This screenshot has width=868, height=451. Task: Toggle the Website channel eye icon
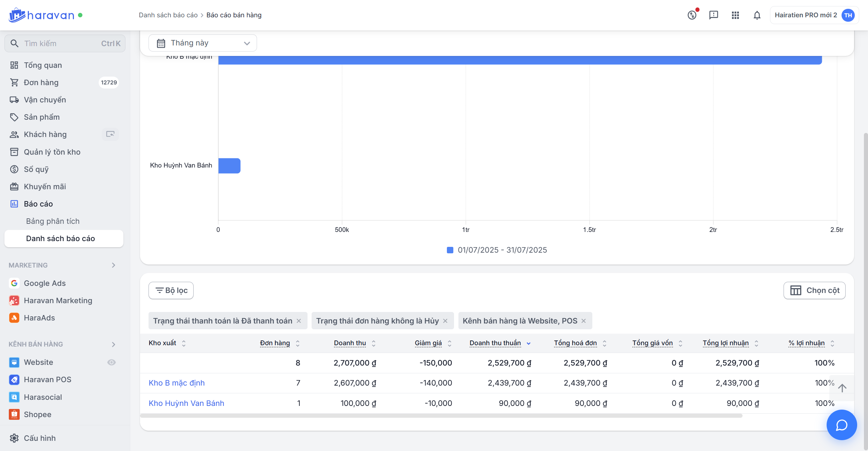coord(111,362)
